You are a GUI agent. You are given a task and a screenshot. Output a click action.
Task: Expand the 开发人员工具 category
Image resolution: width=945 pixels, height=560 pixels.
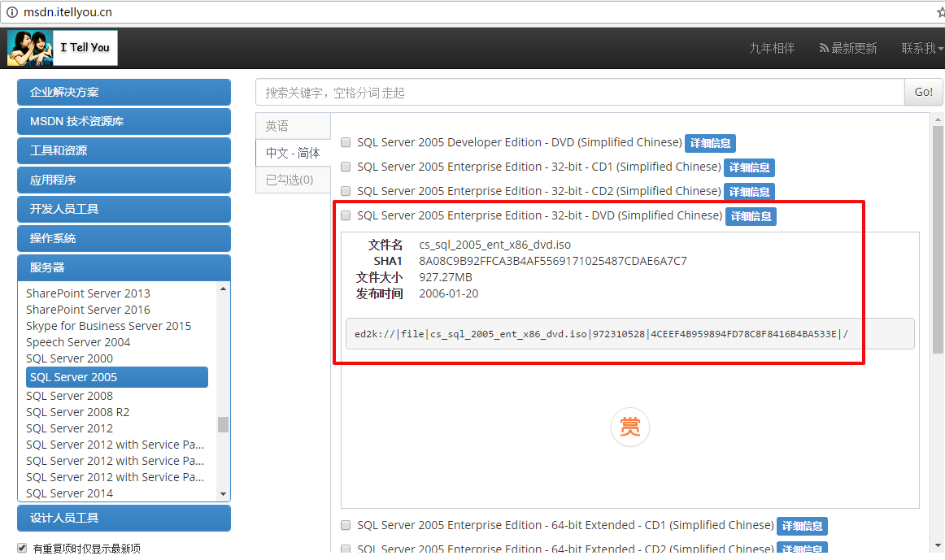pyautogui.click(x=124, y=209)
